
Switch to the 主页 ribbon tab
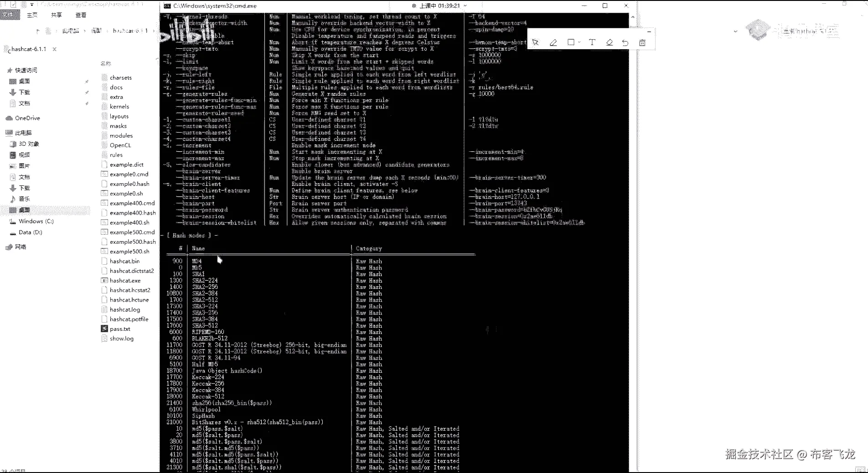(32, 15)
